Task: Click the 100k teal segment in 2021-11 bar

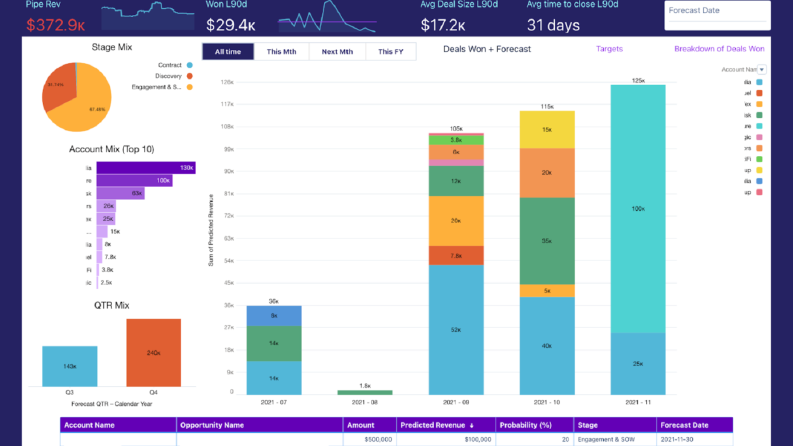Action: click(638, 209)
